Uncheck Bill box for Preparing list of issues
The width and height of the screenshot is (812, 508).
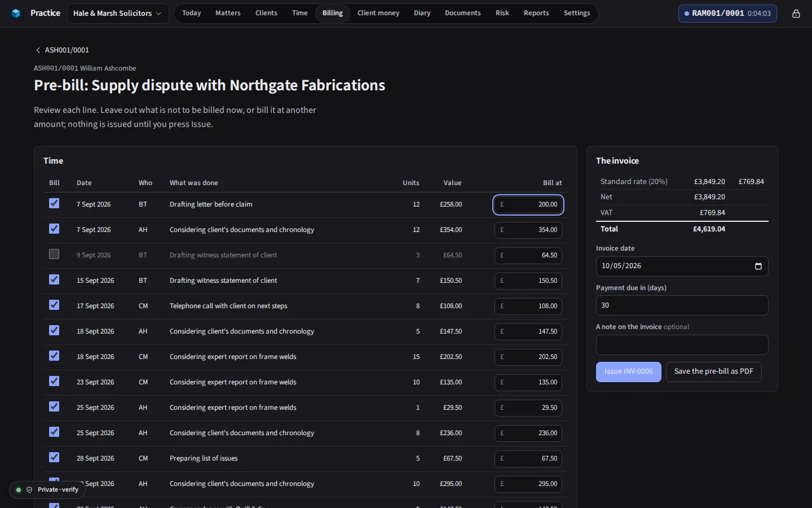(54, 457)
